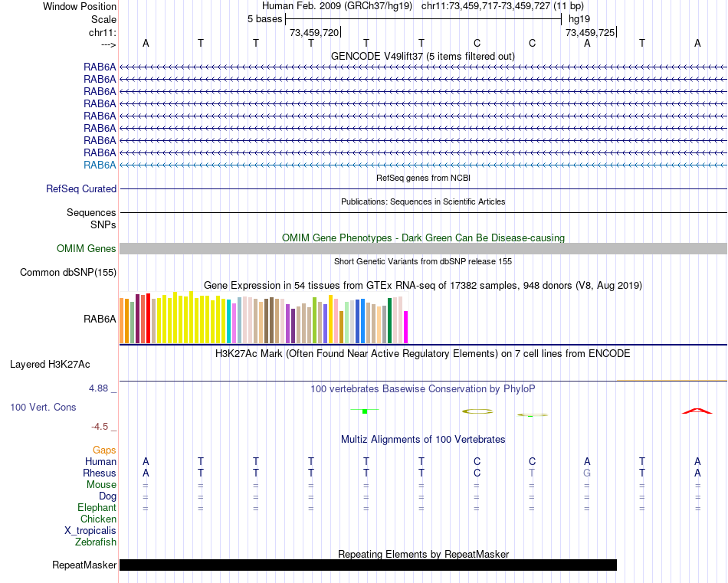
Task: Click ruler coordinate '73,459,720'
Action: pos(314,32)
